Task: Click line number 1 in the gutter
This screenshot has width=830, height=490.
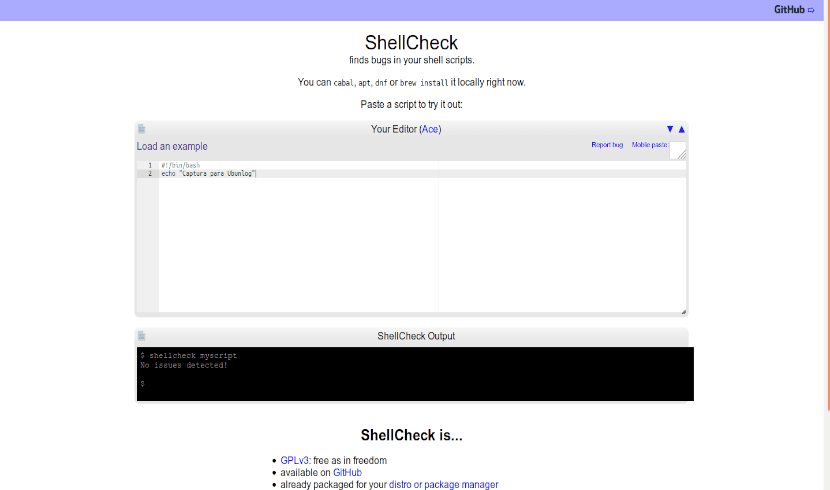Action: (x=150, y=165)
